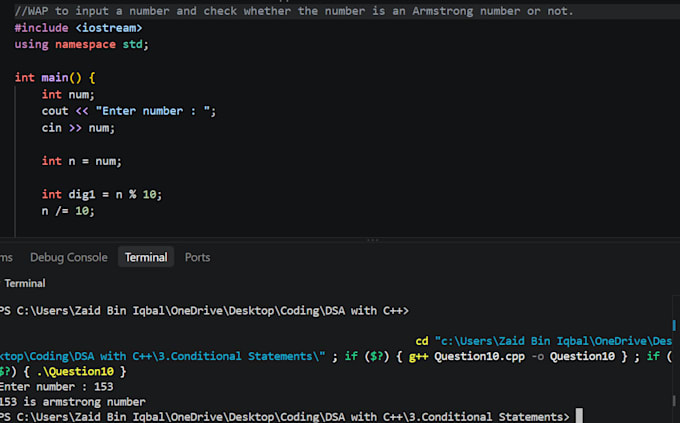680x423 pixels.
Task: Click the 'int n = num;' line
Action: (x=82, y=161)
